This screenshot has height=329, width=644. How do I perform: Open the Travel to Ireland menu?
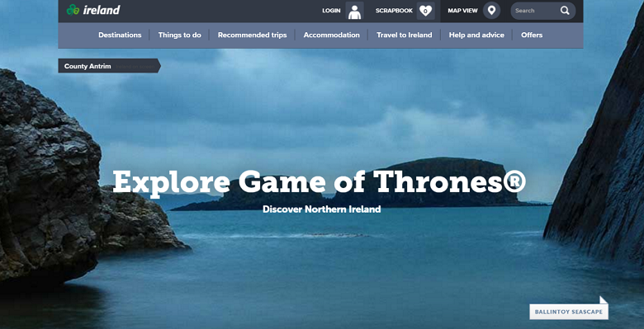[x=404, y=35]
